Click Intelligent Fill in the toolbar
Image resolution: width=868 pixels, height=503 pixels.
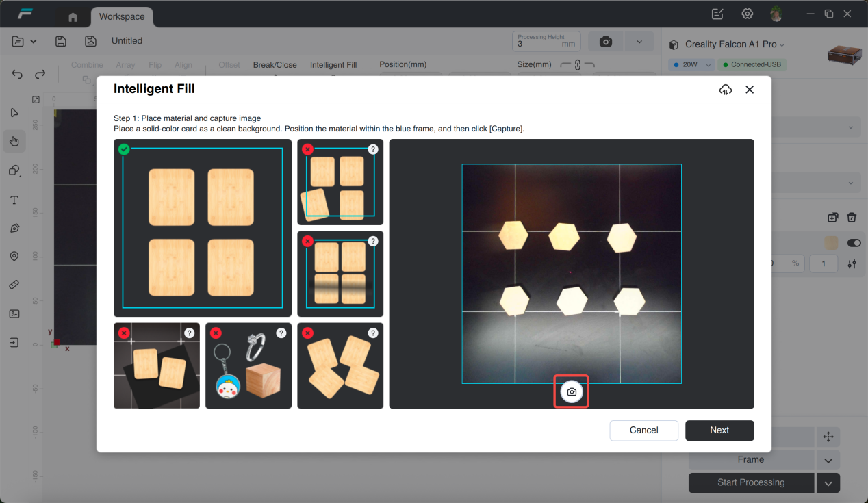click(x=333, y=65)
